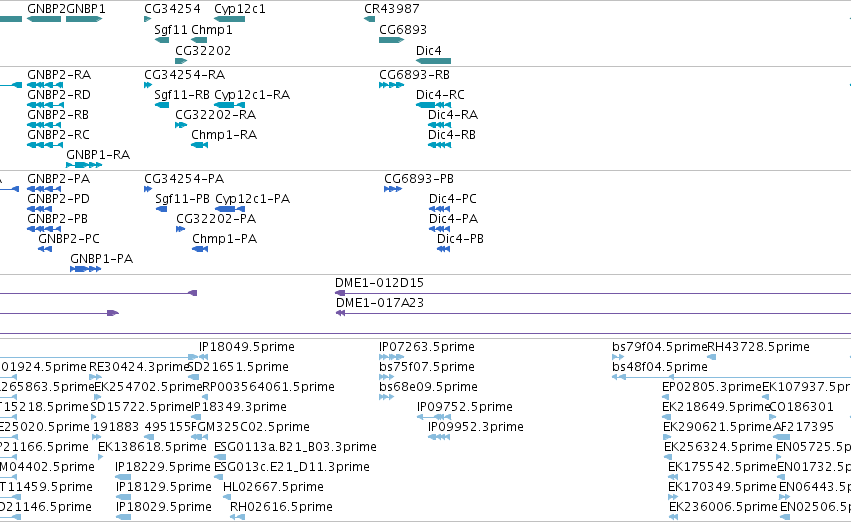This screenshot has width=851, height=522.
Task: Click transcript Dic4-RA
Action: pos(453,114)
